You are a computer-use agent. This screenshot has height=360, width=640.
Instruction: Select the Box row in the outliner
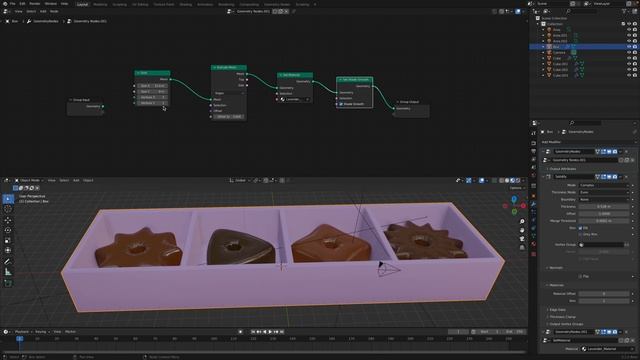(x=584, y=47)
